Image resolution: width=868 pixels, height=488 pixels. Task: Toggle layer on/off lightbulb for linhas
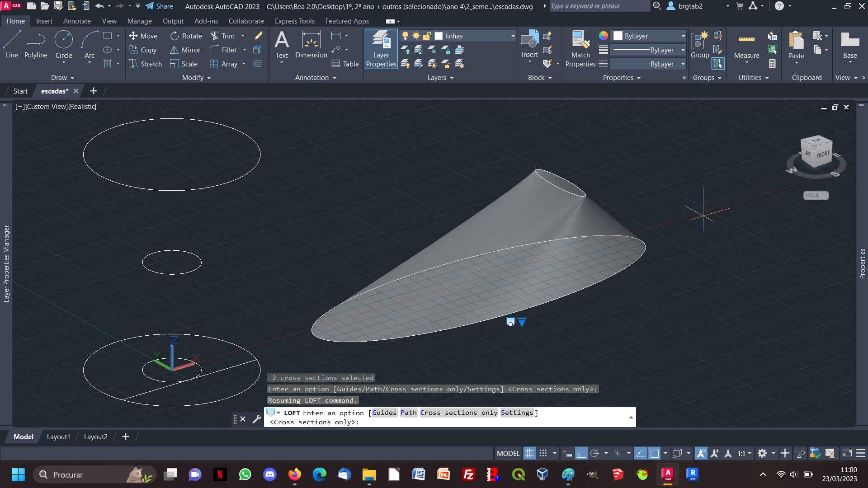[406, 36]
